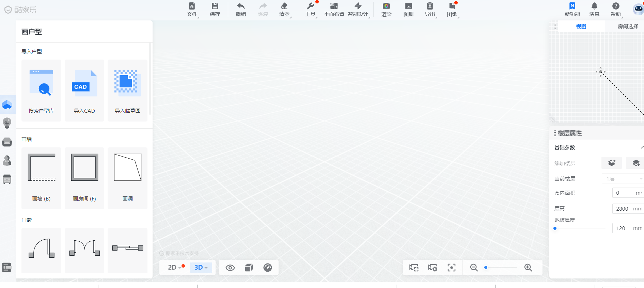
Task: Open the cabinet drawer sidebar icon
Action: pos(7,179)
